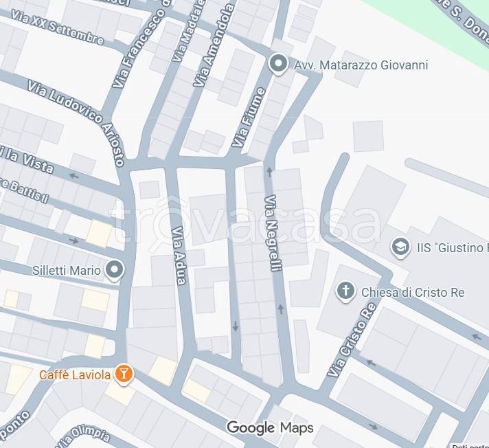Click the Via Adua street label
Image resolution: width=489 pixels, height=448 pixels.
click(179, 255)
